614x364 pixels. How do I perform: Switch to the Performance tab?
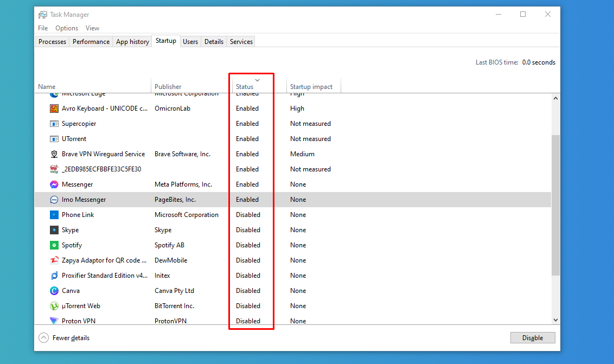[x=91, y=42]
